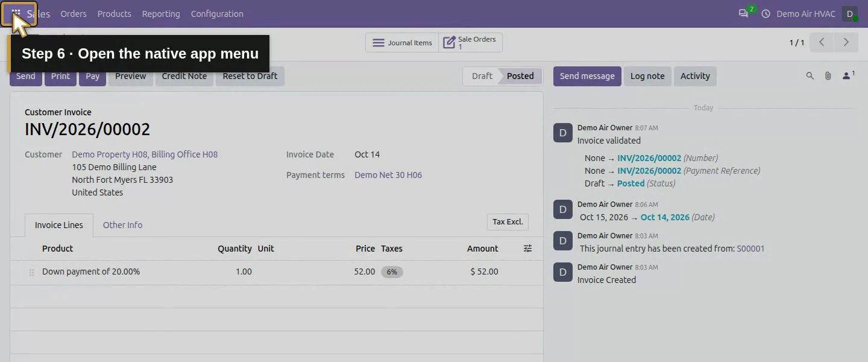Select the Posted status

click(520, 76)
